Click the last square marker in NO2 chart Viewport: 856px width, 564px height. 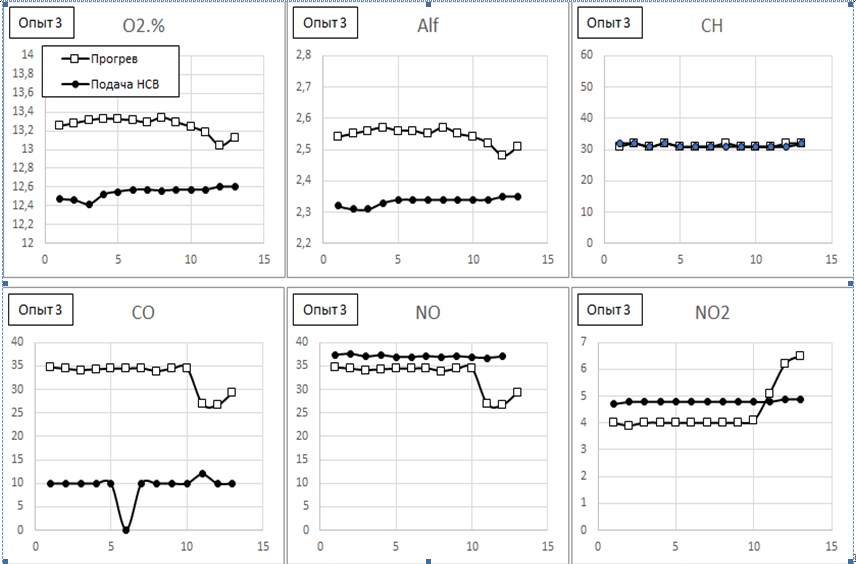tap(799, 355)
